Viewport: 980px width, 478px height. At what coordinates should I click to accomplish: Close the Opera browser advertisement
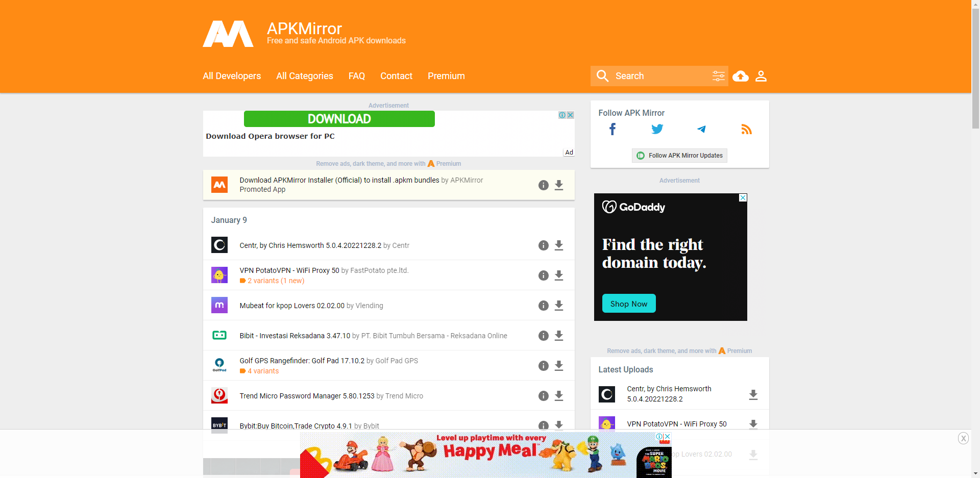pos(571,115)
